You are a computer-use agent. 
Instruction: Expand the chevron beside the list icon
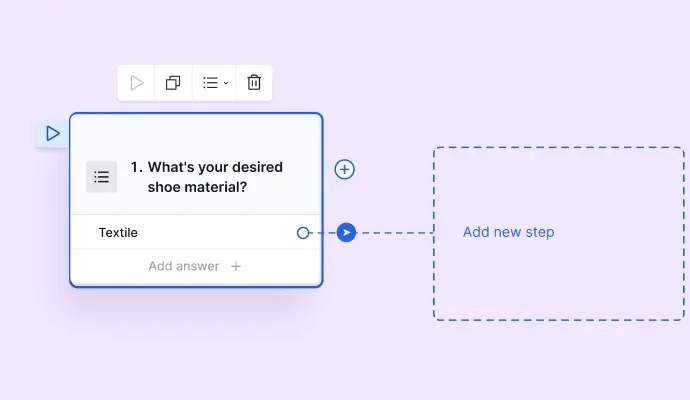[x=226, y=84]
